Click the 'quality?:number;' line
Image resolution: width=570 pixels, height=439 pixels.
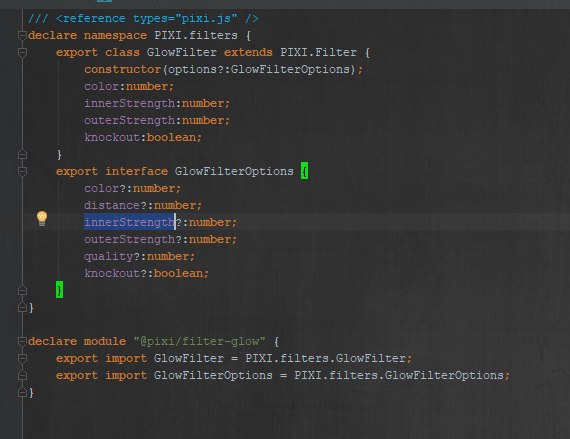pyautogui.click(x=140, y=257)
